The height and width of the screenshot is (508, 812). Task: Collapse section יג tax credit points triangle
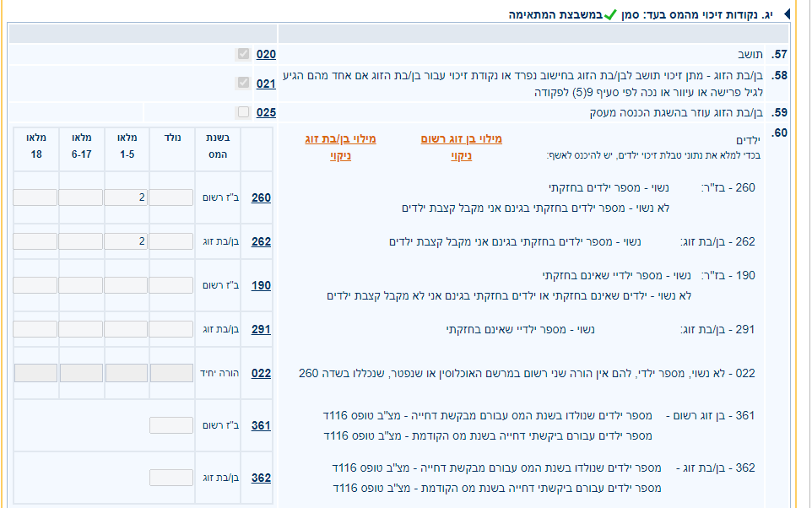tap(787, 14)
